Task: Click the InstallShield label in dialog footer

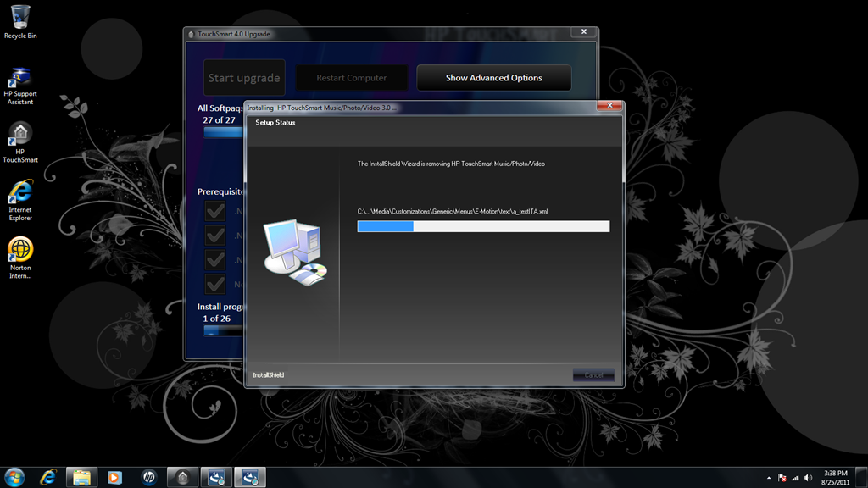Action: pos(269,375)
